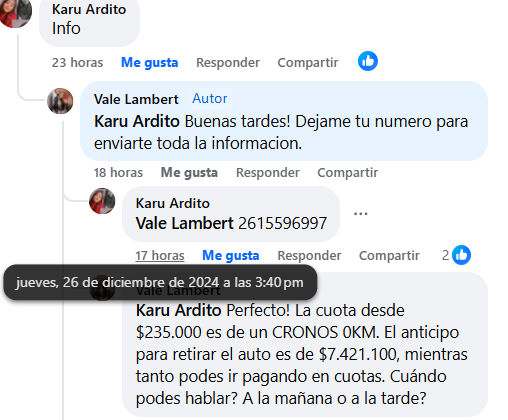The height and width of the screenshot is (420, 508).
Task: Open the 23 horas timestamp link
Action: click(x=77, y=62)
